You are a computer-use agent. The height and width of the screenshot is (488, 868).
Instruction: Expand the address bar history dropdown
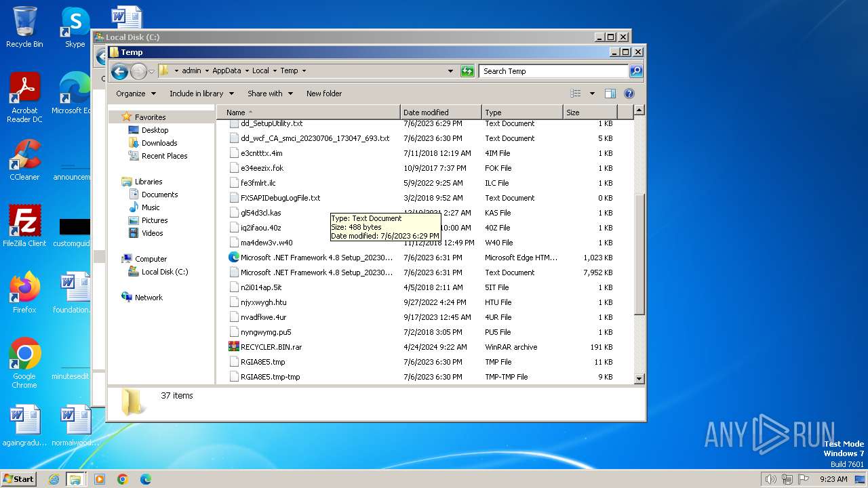450,70
